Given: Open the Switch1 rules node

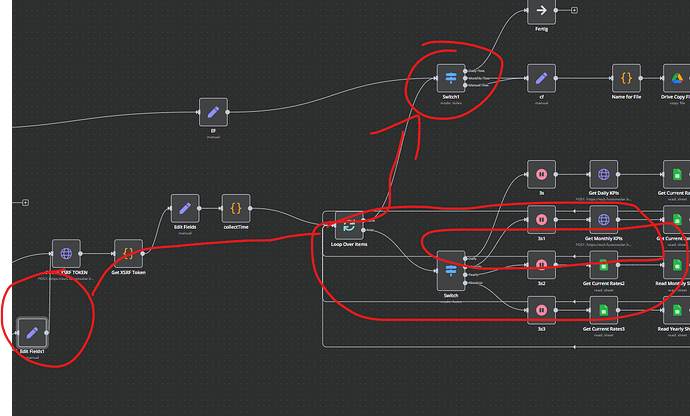Looking at the screenshot, I should point(451,78).
